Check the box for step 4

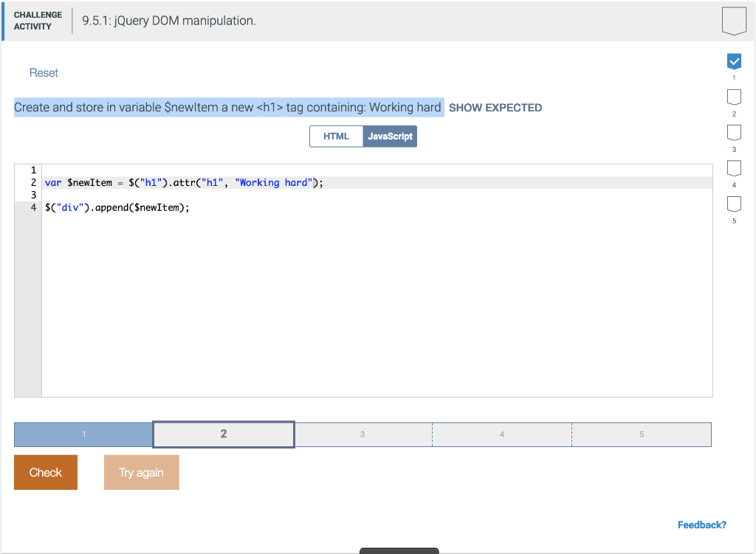[734, 168]
